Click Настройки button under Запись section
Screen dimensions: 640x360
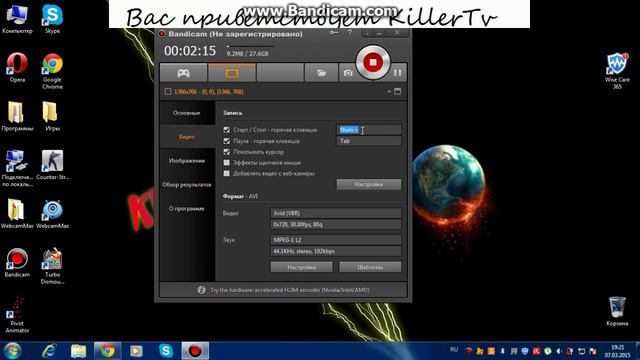tap(369, 184)
